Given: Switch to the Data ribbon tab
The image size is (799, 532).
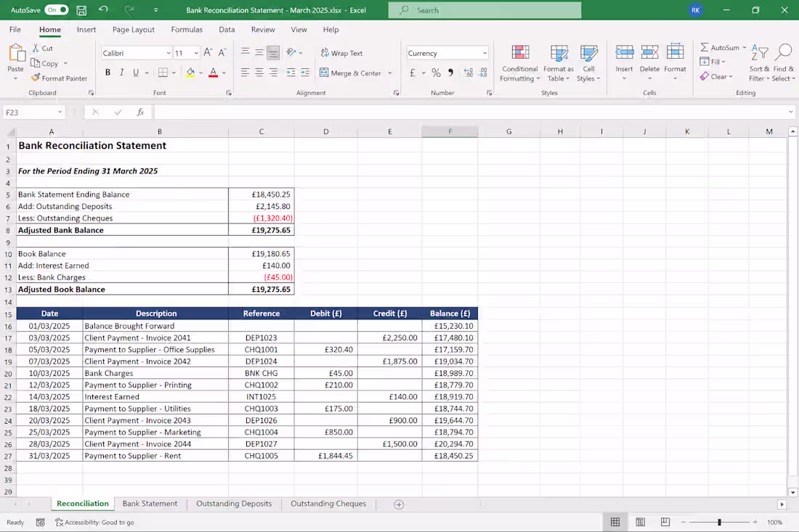Looking at the screenshot, I should coord(227,30).
